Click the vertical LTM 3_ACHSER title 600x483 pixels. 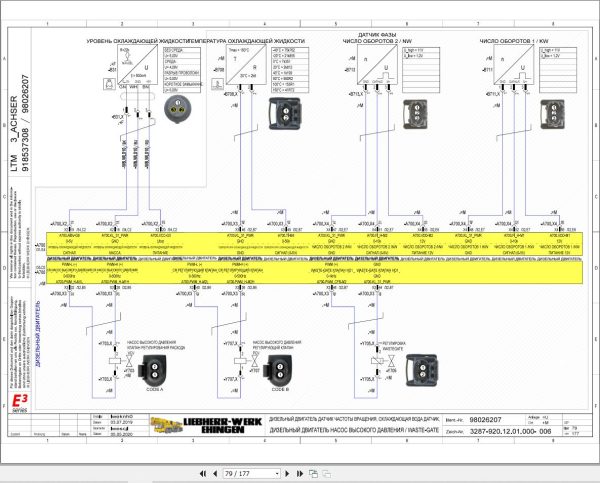pos(14,133)
